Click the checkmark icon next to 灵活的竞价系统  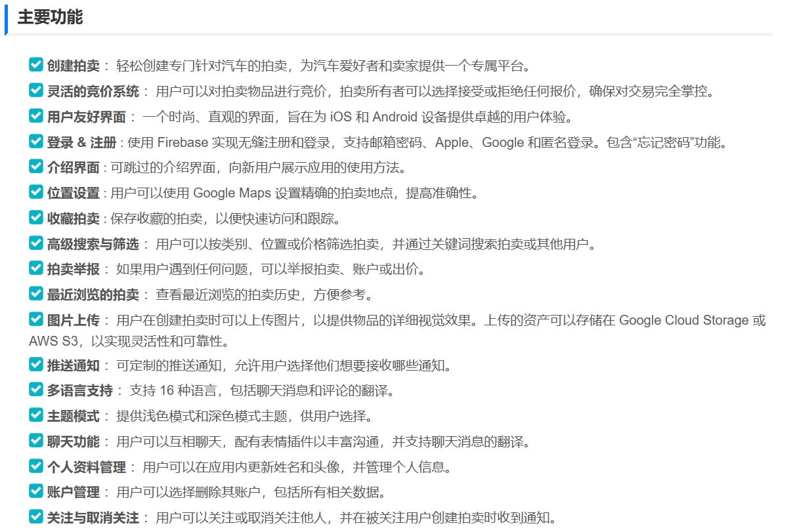[36, 90]
